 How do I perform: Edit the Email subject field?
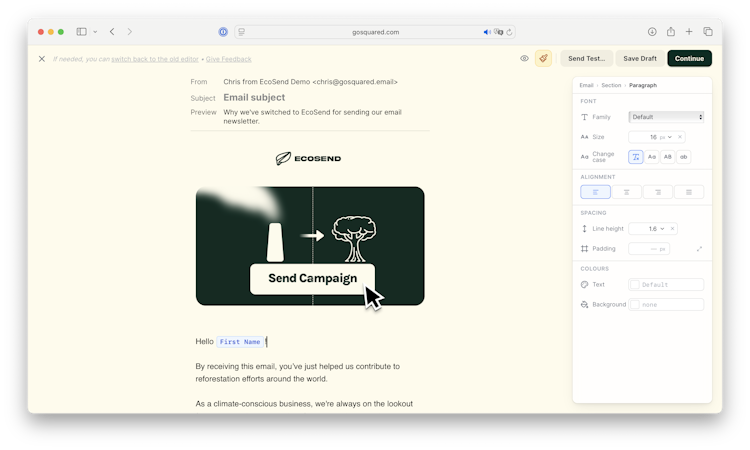[x=254, y=98]
